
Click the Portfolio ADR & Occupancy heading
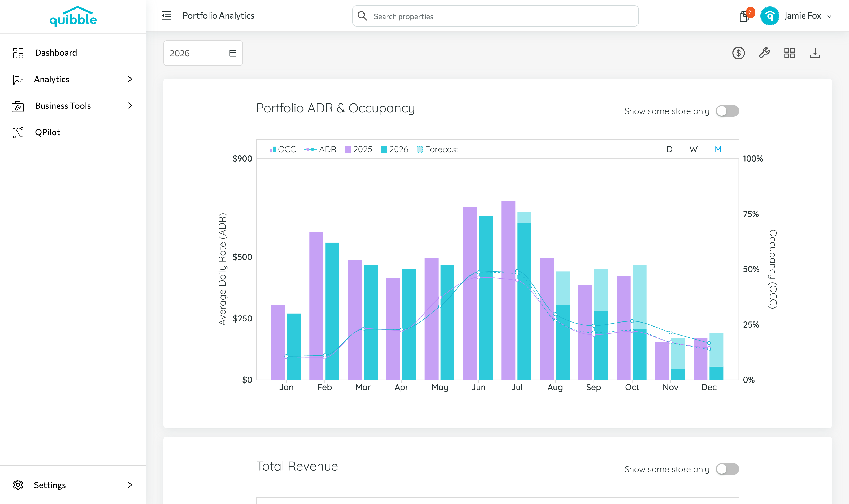335,108
